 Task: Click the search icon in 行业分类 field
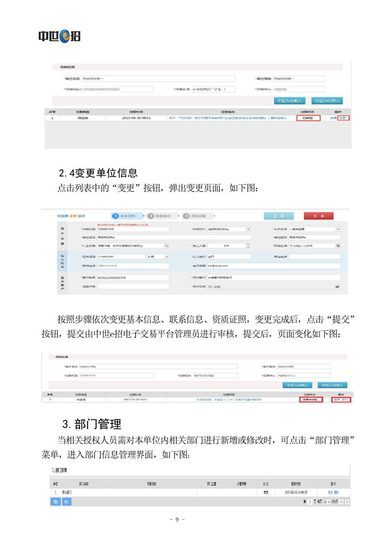(167, 245)
